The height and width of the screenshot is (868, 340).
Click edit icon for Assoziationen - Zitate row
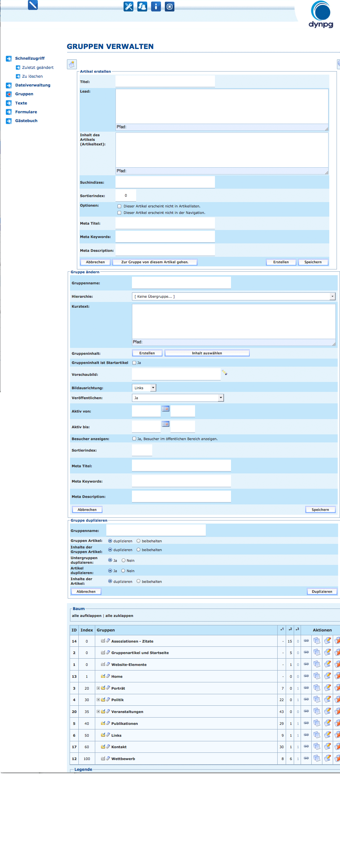click(327, 641)
